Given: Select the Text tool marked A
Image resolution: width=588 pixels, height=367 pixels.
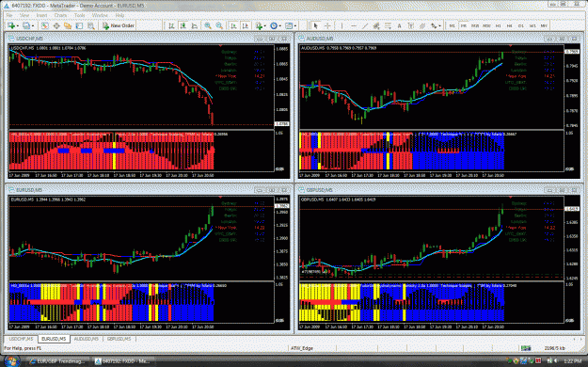Looking at the screenshot, I should (400, 25).
